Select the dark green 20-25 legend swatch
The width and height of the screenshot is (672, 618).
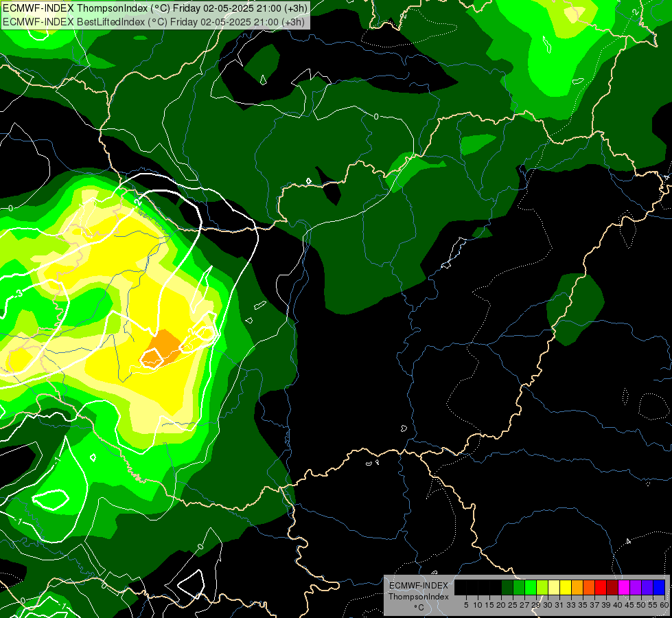click(507, 587)
